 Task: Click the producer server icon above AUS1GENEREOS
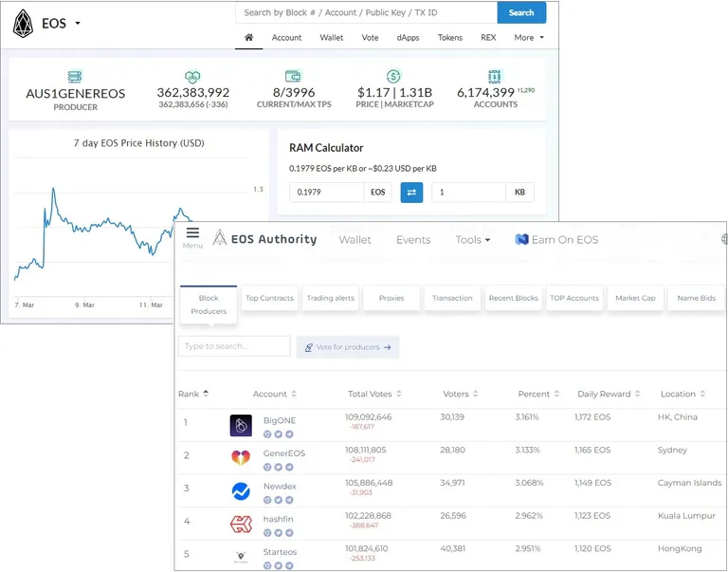75,76
